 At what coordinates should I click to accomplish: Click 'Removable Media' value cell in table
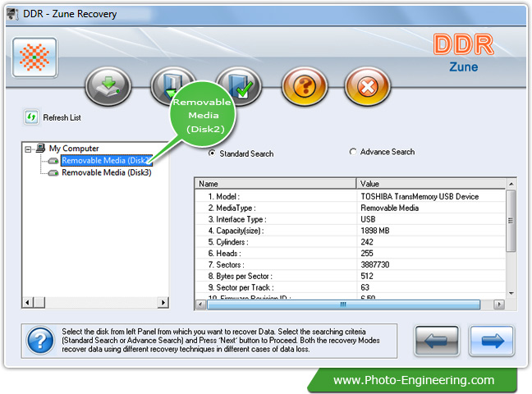click(x=389, y=208)
